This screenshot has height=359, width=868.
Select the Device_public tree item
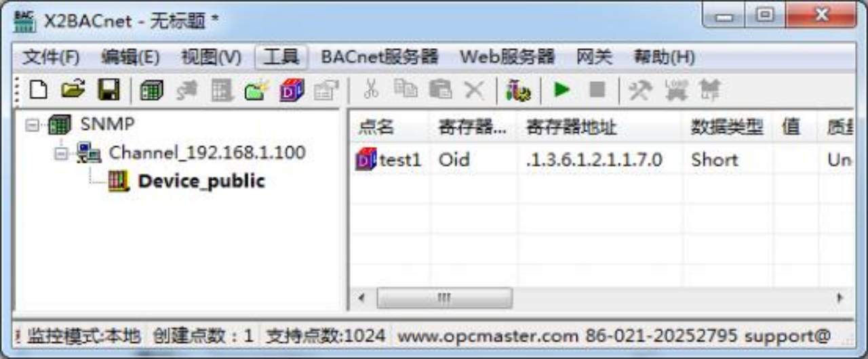201,181
